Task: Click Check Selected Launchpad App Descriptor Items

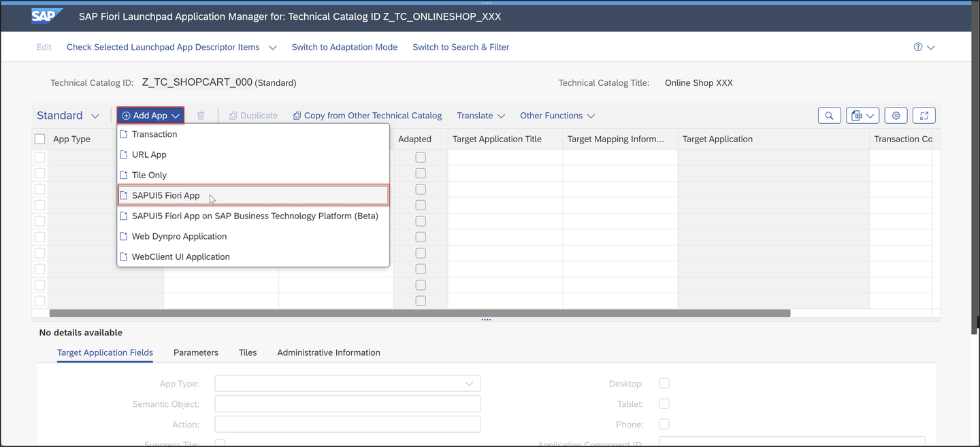Action: (163, 47)
